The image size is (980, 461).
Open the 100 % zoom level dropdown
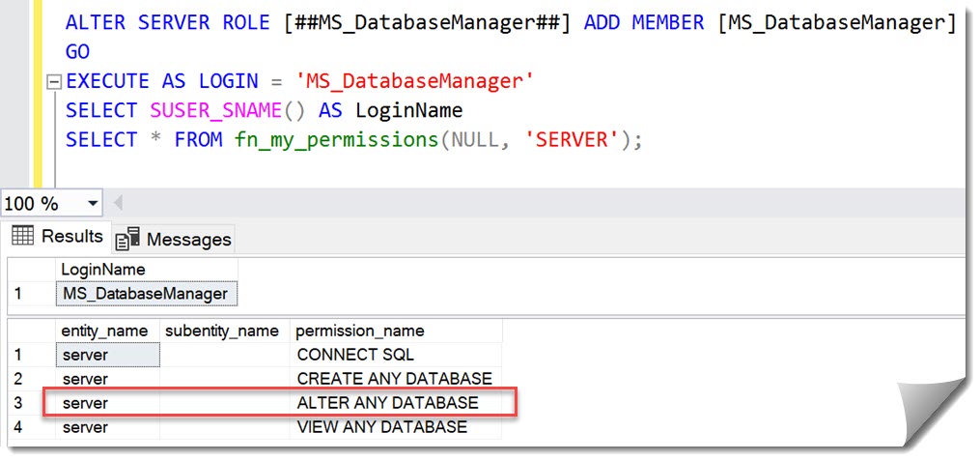93,204
